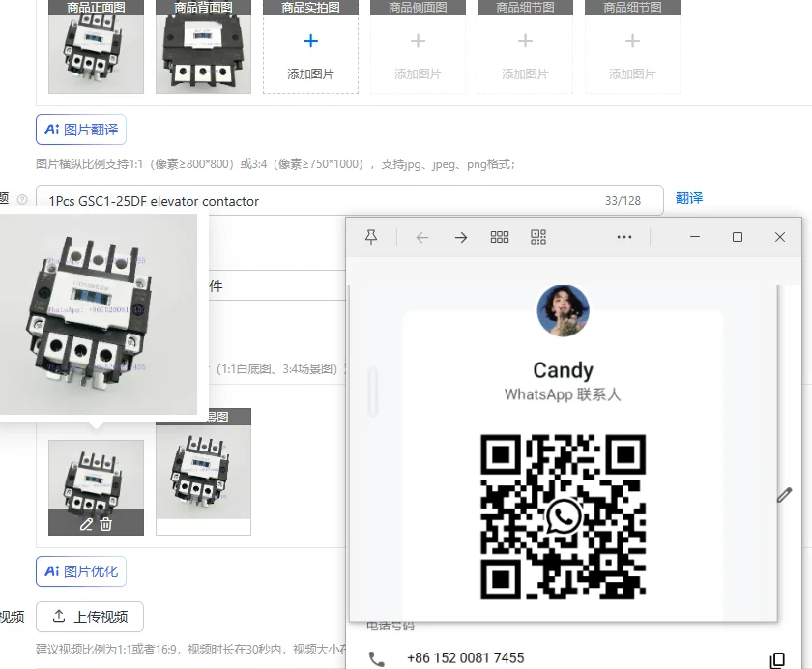Edit the hovered white-background product thumbnail
812x669 pixels.
86,525
